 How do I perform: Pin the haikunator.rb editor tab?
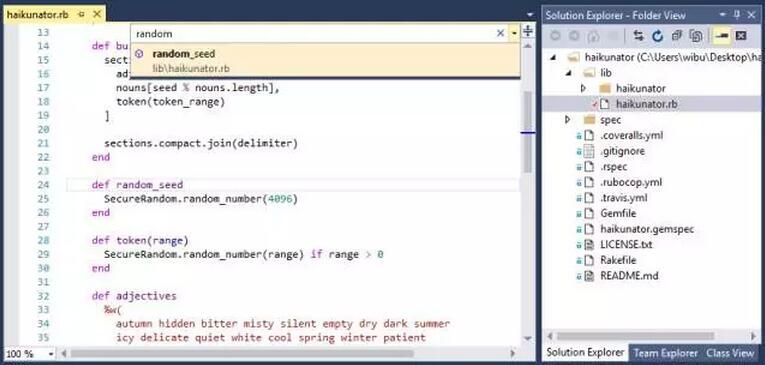81,14
